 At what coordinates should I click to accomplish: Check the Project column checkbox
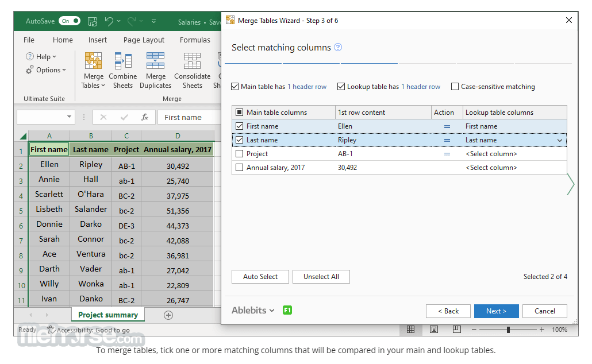239,153
